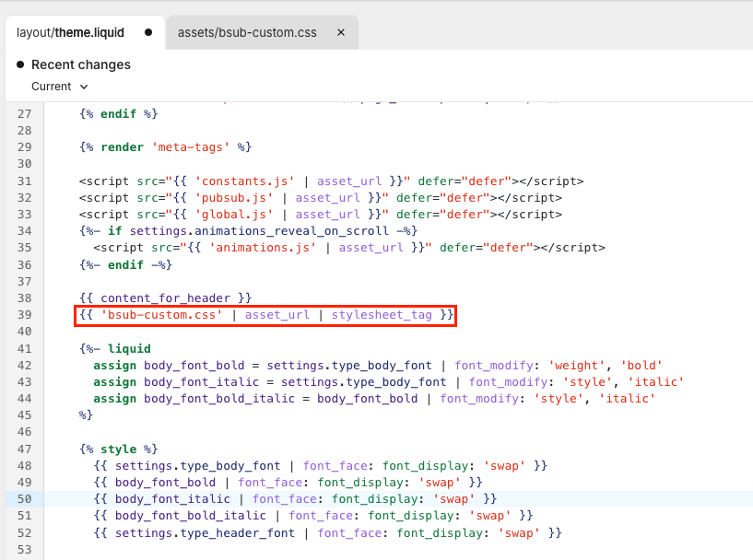Click line number 41 in the gutter
The image size is (753, 560).
pyautogui.click(x=25, y=349)
